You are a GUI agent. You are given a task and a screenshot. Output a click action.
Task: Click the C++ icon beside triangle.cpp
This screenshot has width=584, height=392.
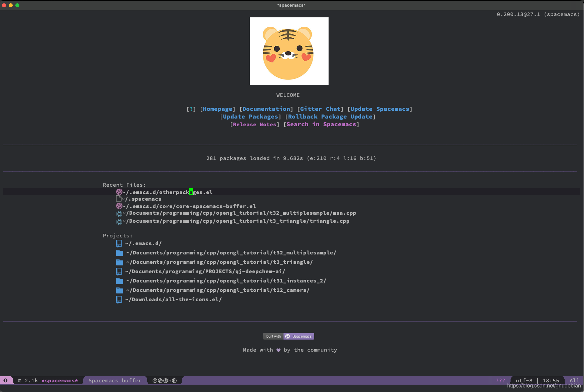click(x=119, y=222)
